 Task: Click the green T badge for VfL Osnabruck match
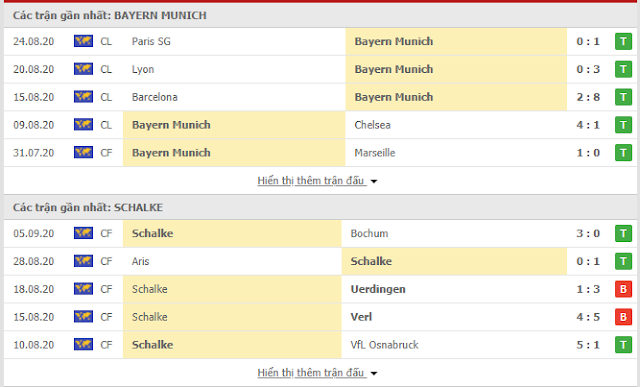(623, 345)
